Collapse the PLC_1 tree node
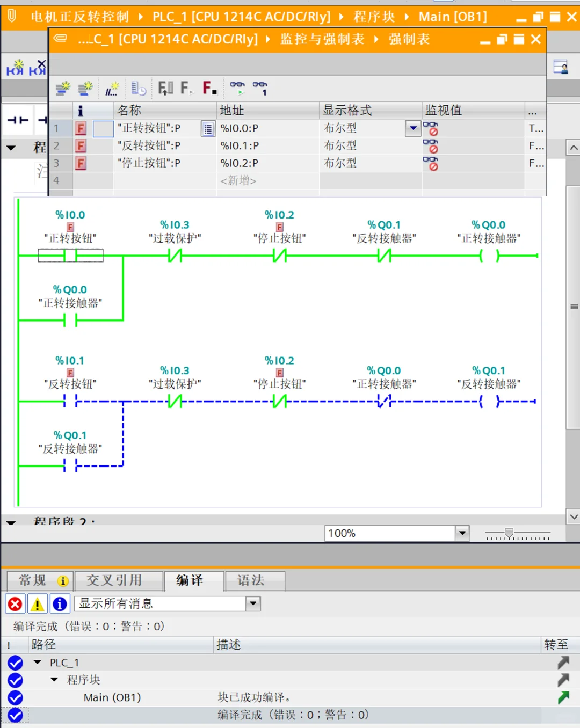 pos(38,663)
